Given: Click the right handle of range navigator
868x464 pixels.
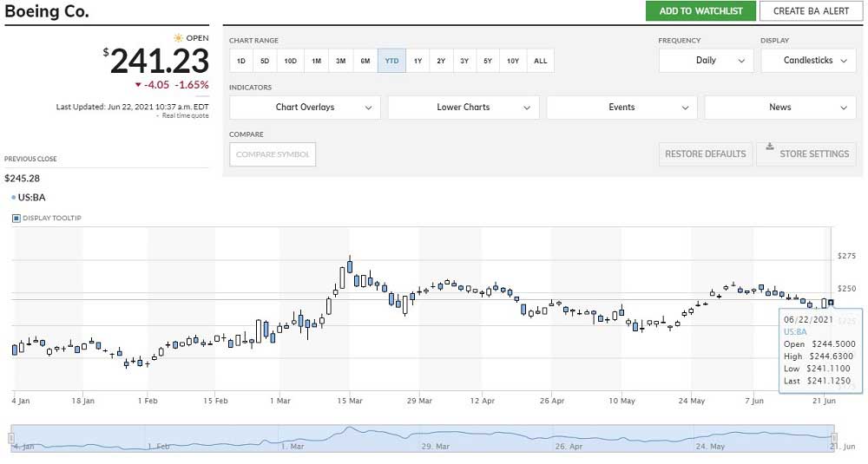Looking at the screenshot, I should 833,439.
